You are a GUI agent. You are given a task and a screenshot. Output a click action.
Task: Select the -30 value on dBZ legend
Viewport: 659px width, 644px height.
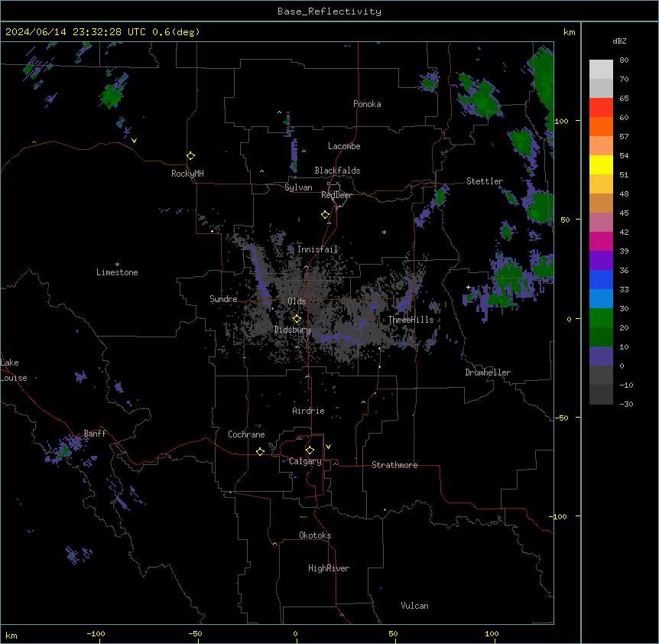pyautogui.click(x=626, y=405)
